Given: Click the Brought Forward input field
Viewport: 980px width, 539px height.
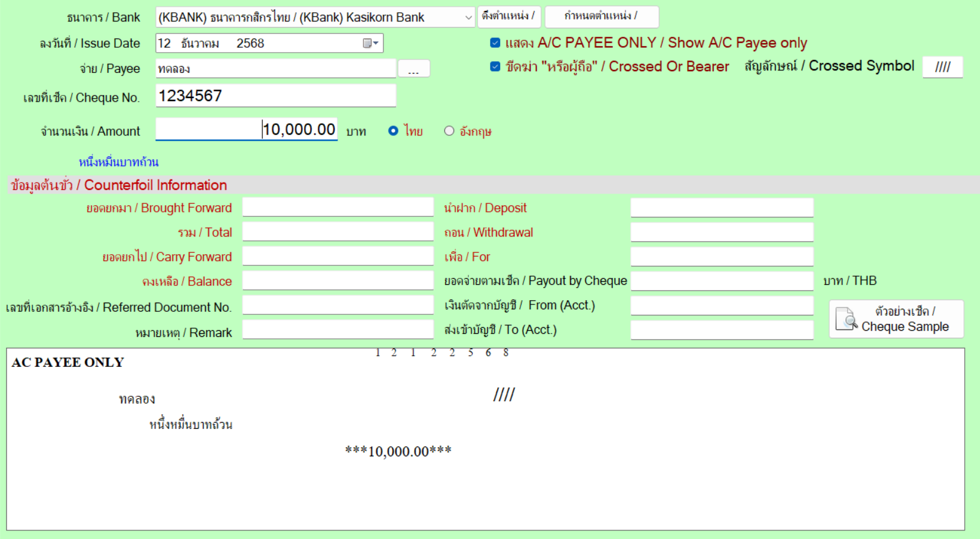Looking at the screenshot, I should tap(338, 208).
